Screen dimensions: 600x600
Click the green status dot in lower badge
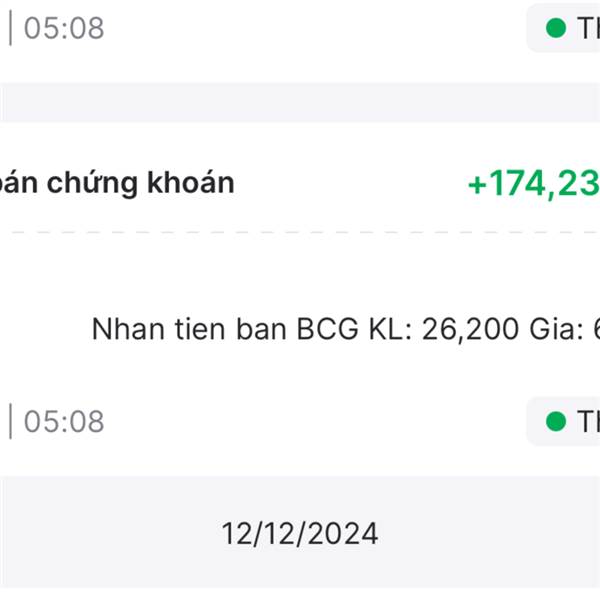click(x=556, y=421)
